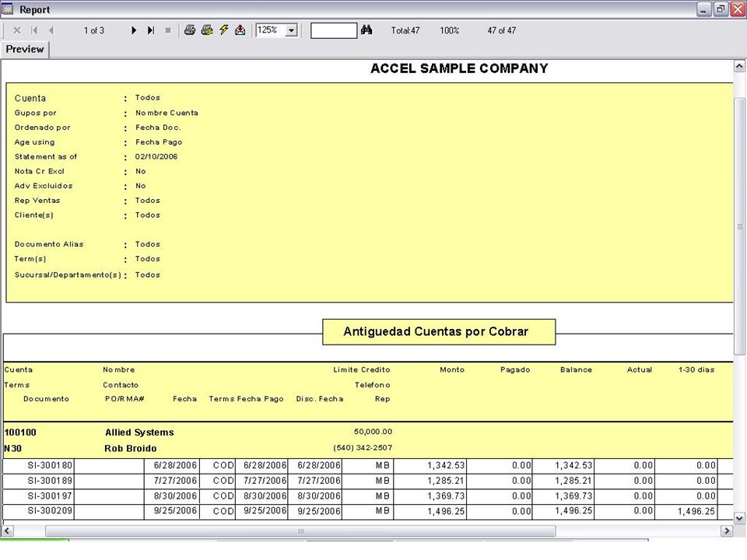The width and height of the screenshot is (747, 560).
Task: Click the Monto column header
Action: 451,369
